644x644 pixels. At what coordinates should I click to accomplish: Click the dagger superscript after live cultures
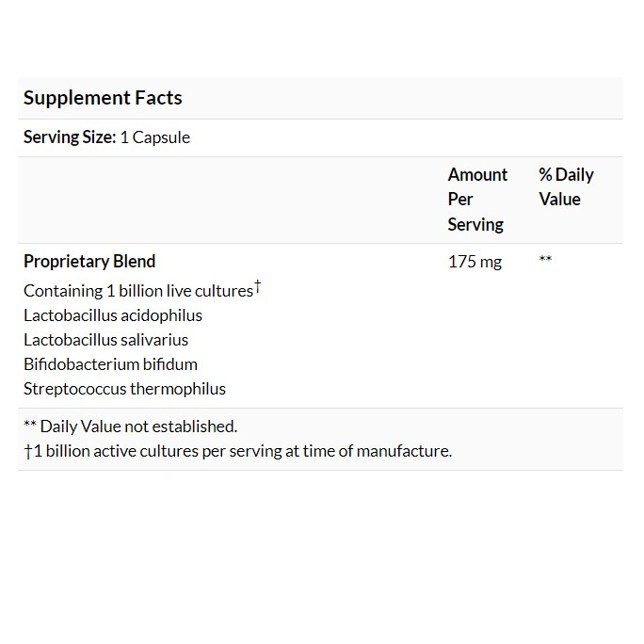pos(257,285)
